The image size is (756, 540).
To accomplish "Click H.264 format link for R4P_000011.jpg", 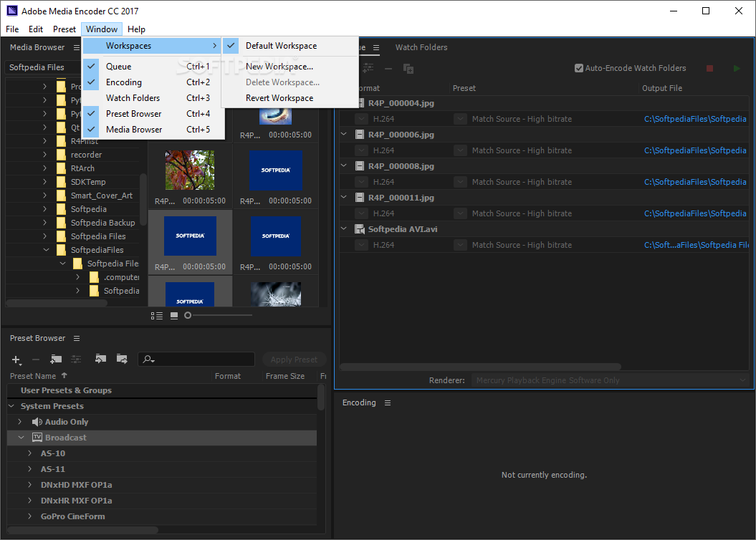I will 383,213.
